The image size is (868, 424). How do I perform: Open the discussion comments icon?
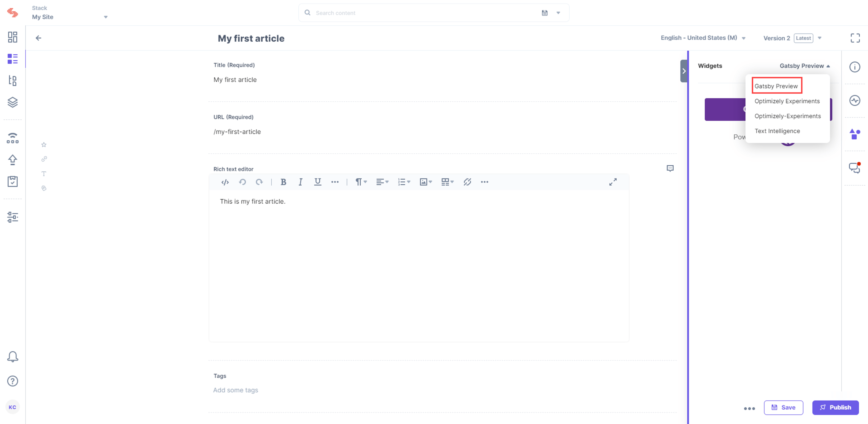tap(854, 168)
